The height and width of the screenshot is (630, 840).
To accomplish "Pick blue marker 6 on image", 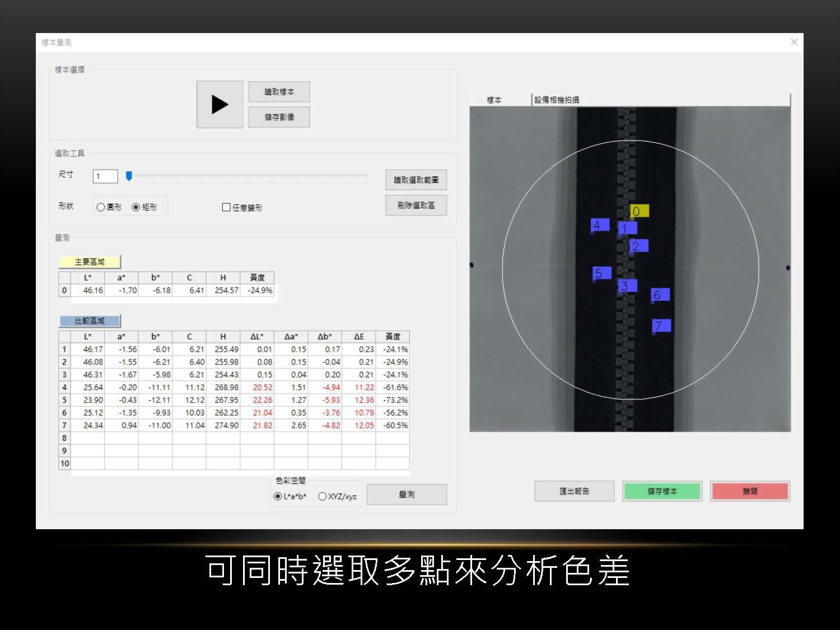I will click(660, 295).
